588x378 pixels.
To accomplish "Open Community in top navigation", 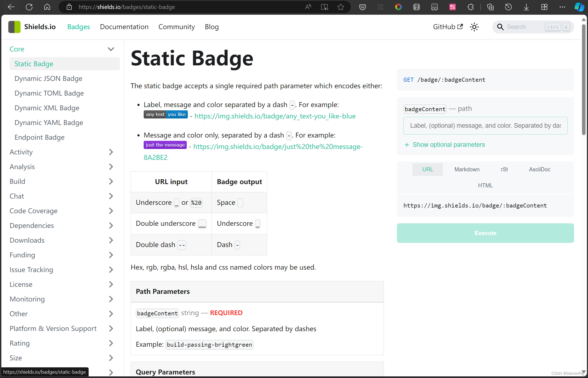I will pyautogui.click(x=177, y=27).
